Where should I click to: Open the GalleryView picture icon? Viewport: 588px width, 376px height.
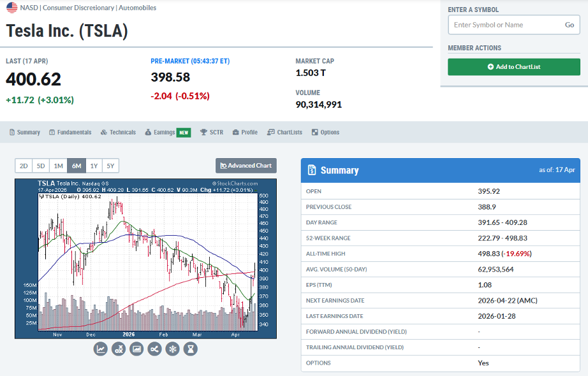click(136, 349)
